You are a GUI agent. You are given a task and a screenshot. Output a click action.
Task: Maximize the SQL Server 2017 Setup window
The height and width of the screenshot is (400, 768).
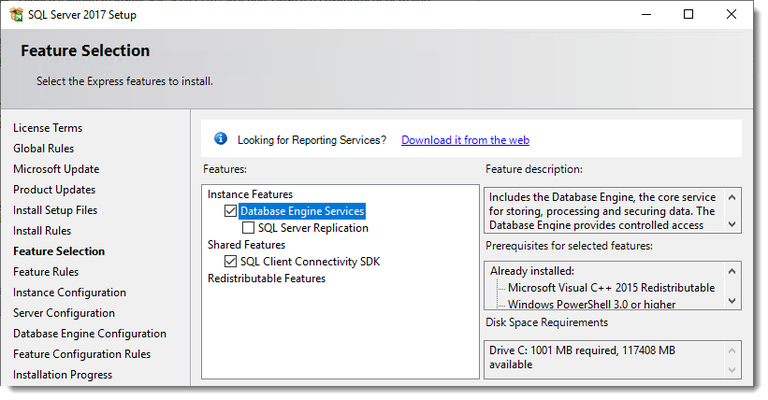point(688,15)
